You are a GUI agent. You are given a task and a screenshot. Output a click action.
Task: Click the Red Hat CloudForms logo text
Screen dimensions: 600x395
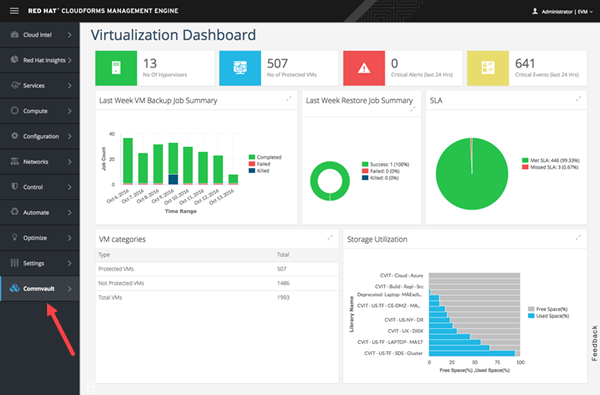(x=103, y=11)
